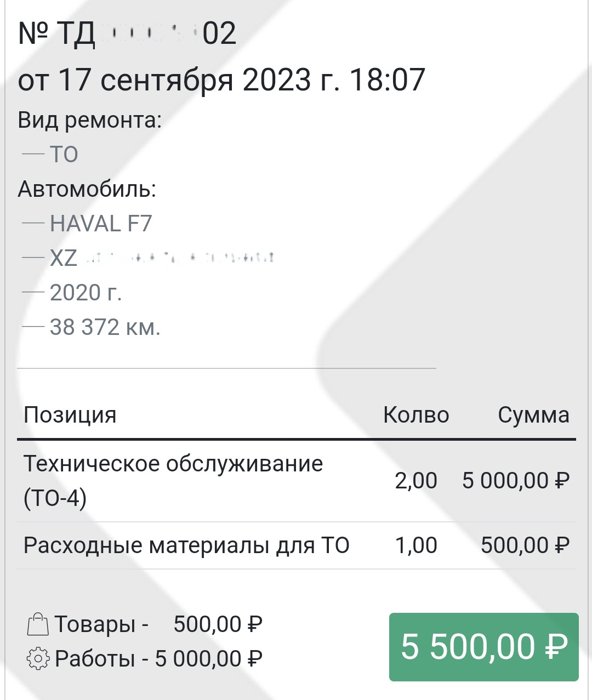Tap the 2020 г. year line

coord(86,293)
